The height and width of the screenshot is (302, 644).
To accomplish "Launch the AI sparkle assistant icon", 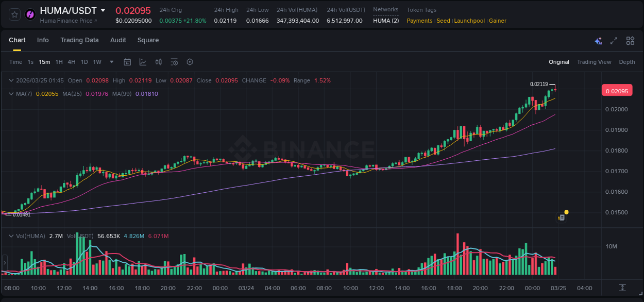I will click(x=598, y=41).
